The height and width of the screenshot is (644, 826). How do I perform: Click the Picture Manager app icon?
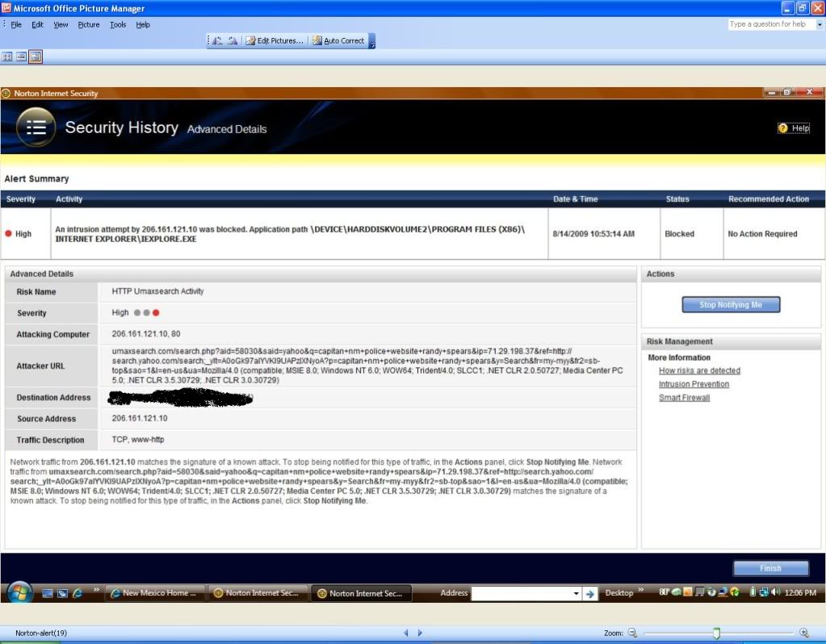coord(6,8)
